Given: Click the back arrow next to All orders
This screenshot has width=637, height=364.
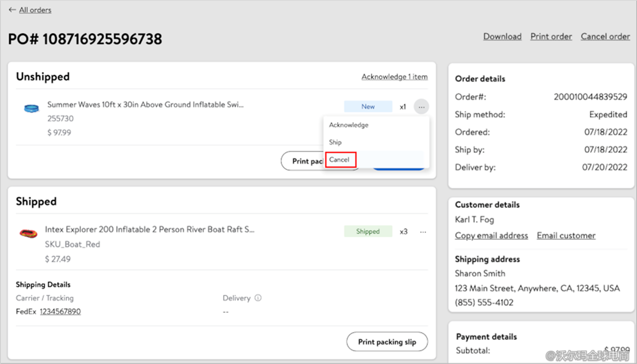Looking at the screenshot, I should 12,10.
